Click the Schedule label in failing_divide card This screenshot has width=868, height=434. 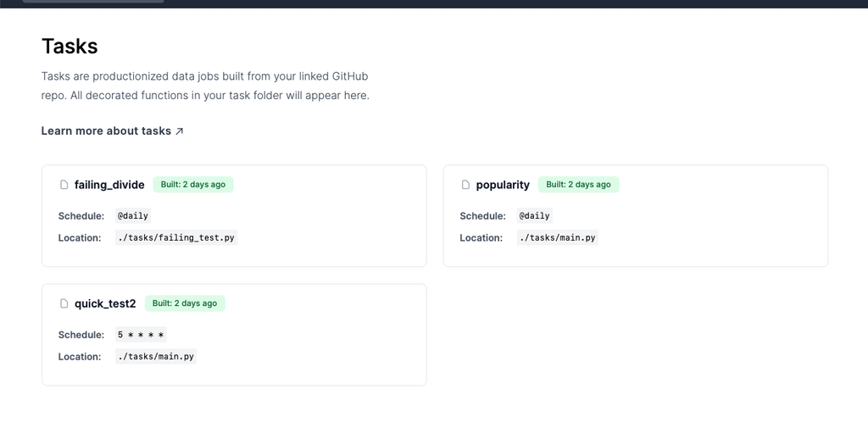pyautogui.click(x=81, y=216)
